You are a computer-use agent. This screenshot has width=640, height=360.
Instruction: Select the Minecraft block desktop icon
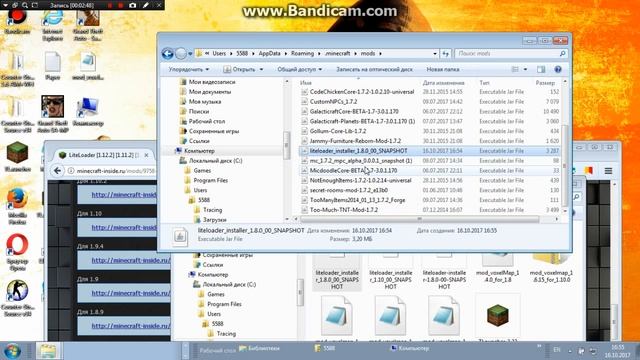coord(17,157)
